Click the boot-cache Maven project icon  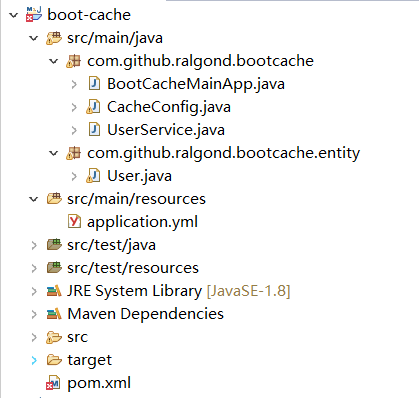click(34, 15)
